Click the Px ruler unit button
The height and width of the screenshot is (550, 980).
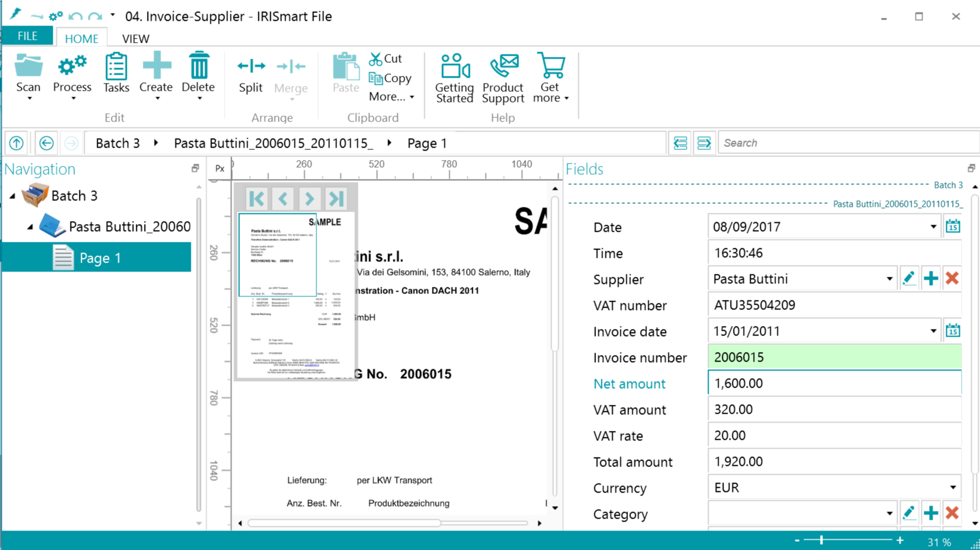pos(220,168)
